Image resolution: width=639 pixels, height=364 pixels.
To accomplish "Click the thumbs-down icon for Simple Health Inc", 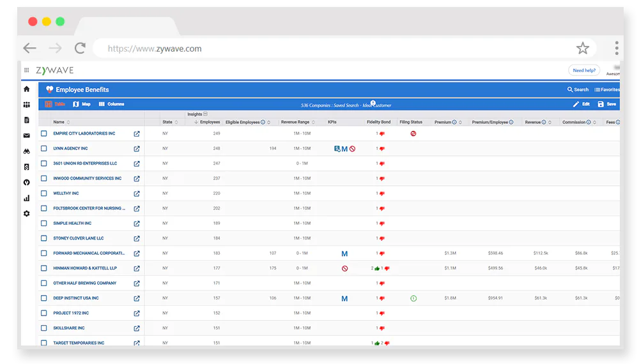I will [382, 224].
